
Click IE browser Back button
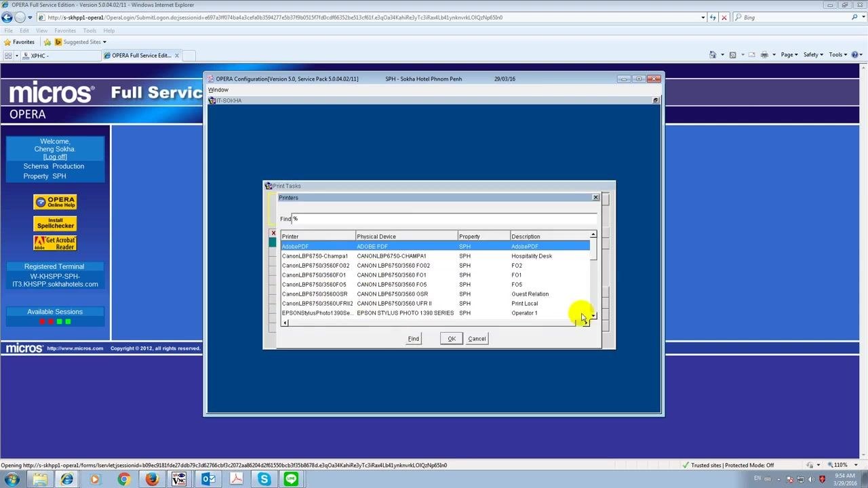pyautogui.click(x=7, y=18)
